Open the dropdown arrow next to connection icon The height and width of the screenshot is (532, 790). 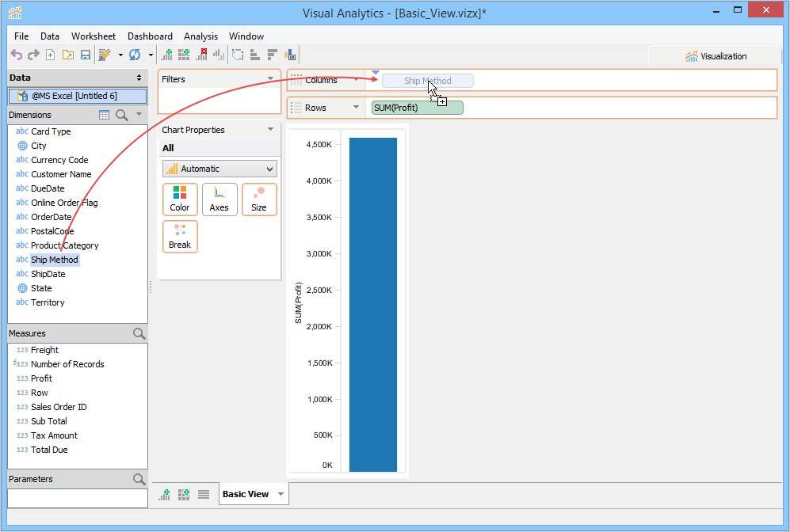point(120,55)
